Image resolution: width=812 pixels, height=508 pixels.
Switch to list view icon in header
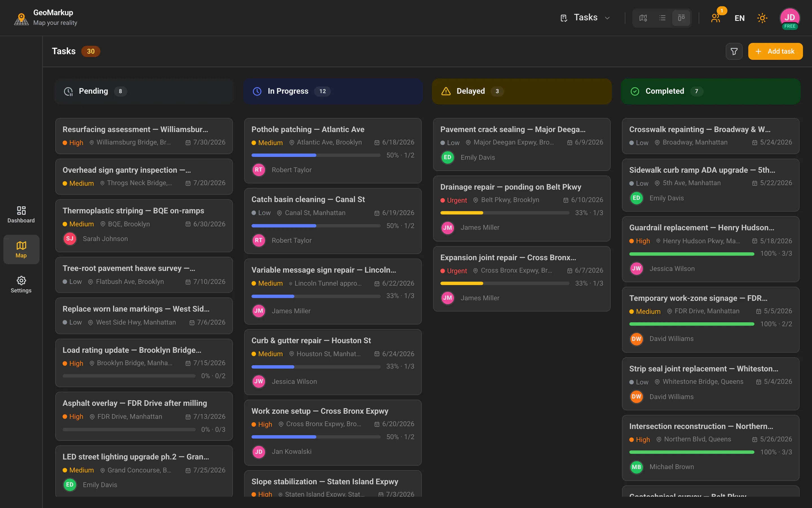(x=662, y=18)
